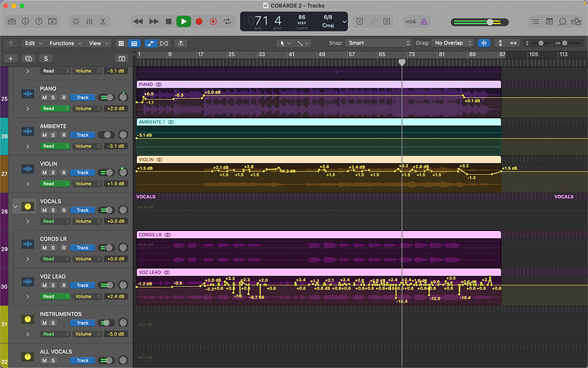Open the PIANO automation mode Read dropdown
This screenshot has height=368, width=588.
55,109
